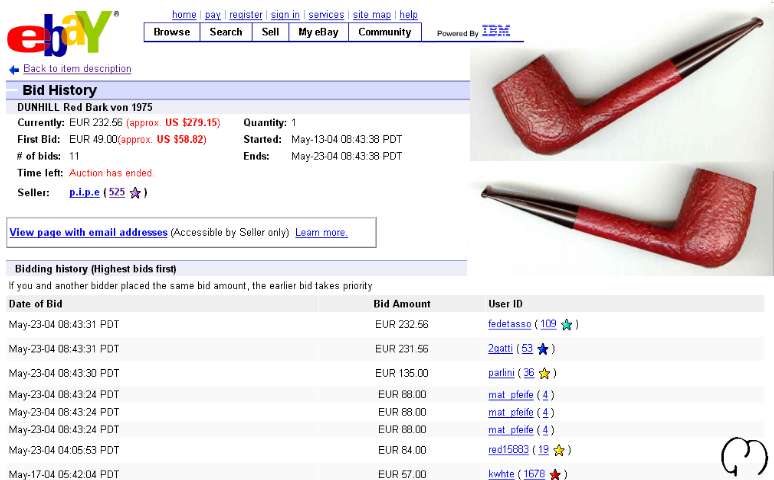The image size is (774, 480).
Task: Go to the home link
Action: (184, 15)
